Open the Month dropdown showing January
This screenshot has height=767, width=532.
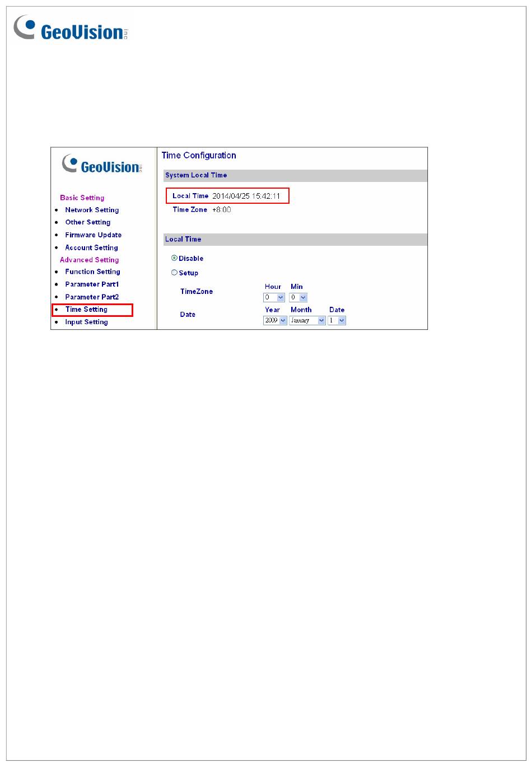(x=307, y=321)
